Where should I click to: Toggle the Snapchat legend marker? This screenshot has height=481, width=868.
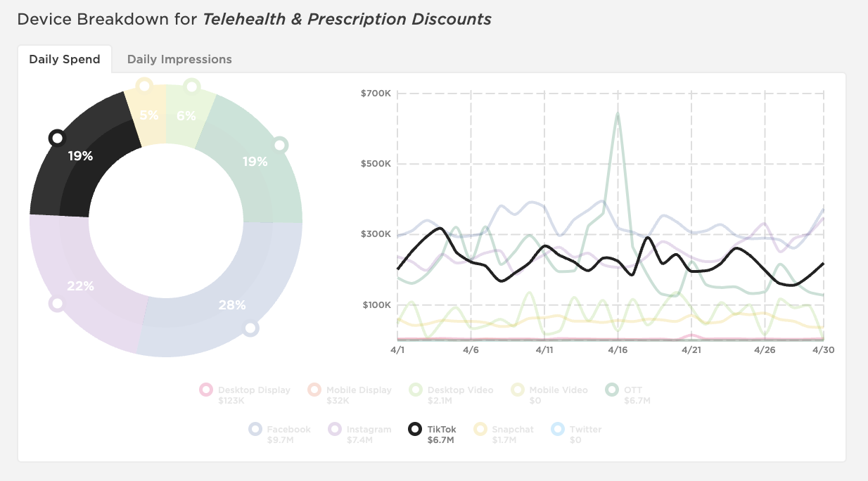[x=481, y=430]
